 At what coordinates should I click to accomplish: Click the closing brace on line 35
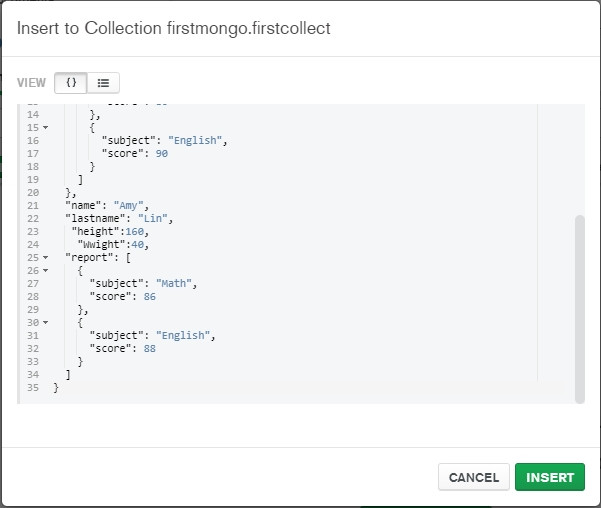(56, 387)
